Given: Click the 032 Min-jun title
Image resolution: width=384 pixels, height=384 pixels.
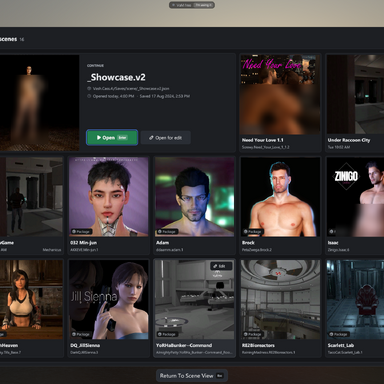Looking at the screenshot, I should coord(83,243).
